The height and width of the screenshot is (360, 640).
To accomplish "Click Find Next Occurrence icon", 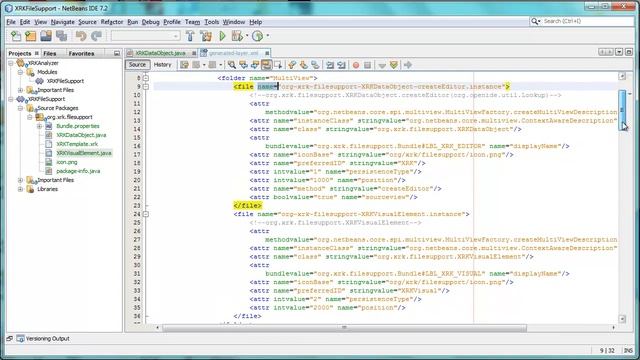I will coord(255,65).
